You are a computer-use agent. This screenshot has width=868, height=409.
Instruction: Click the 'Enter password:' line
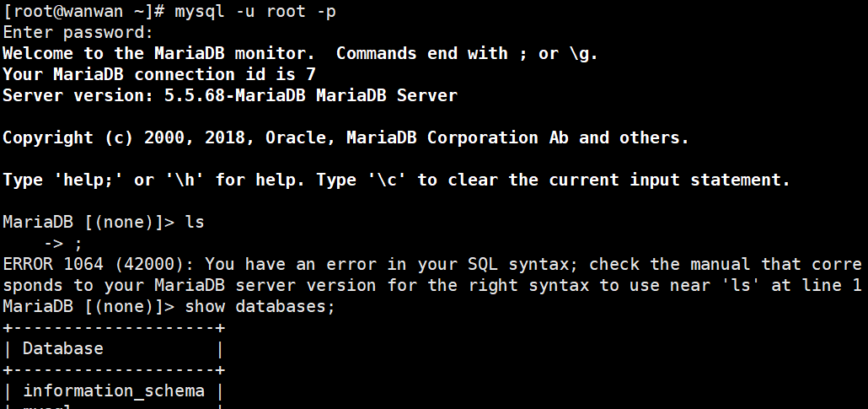click(78, 33)
